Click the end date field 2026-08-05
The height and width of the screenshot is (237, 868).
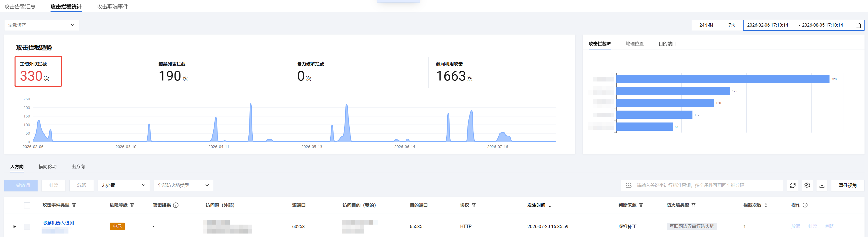[822, 25]
